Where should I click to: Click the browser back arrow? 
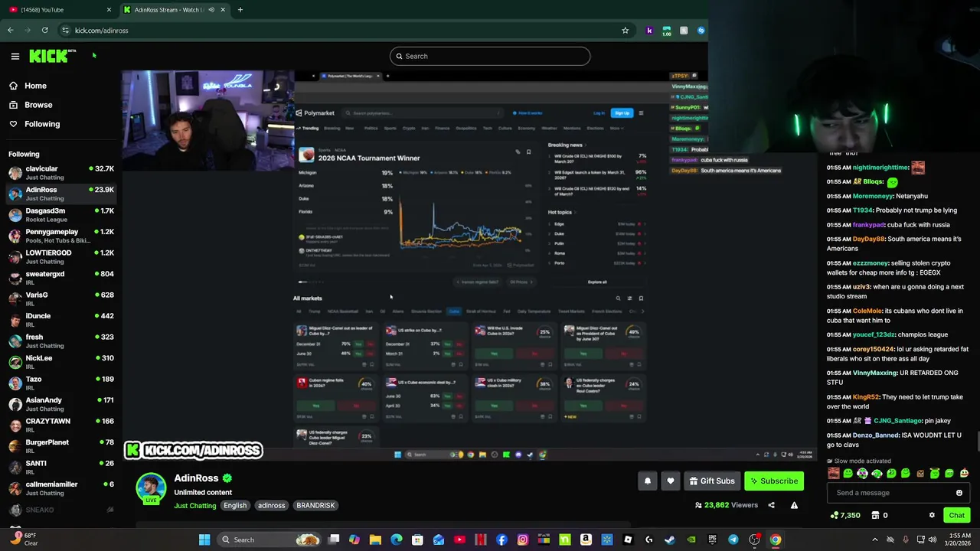(x=10, y=31)
